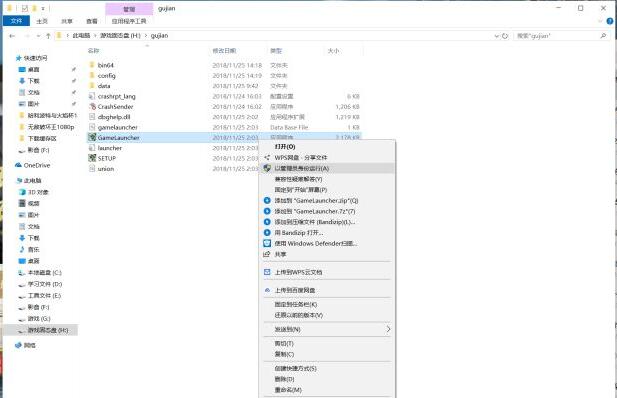Viewport: 617px width, 398px height.
Task: Click the bin64 folder icon
Action: [x=92, y=65]
